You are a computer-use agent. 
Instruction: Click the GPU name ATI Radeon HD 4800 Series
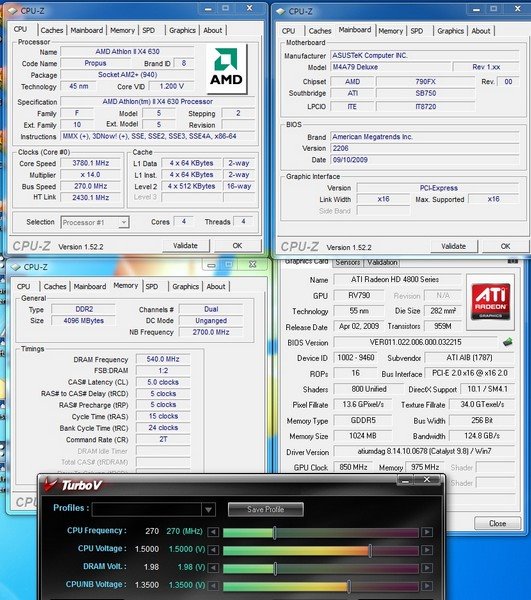pos(397,279)
